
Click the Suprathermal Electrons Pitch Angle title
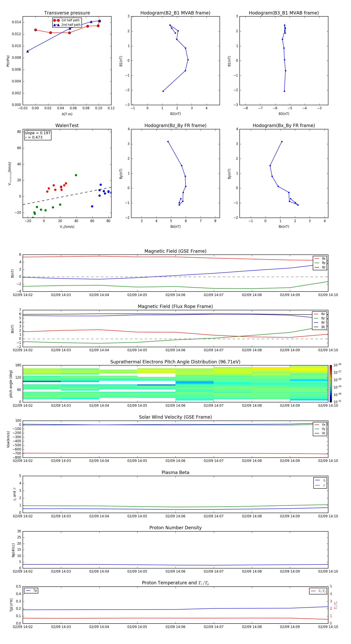(175, 362)
